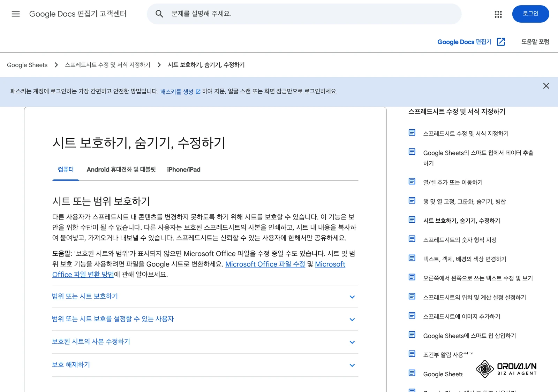Click document icon beside 스프레드시트에 이미지 추가하기
Screen dimensions: 558x392
pyautogui.click(x=412, y=315)
